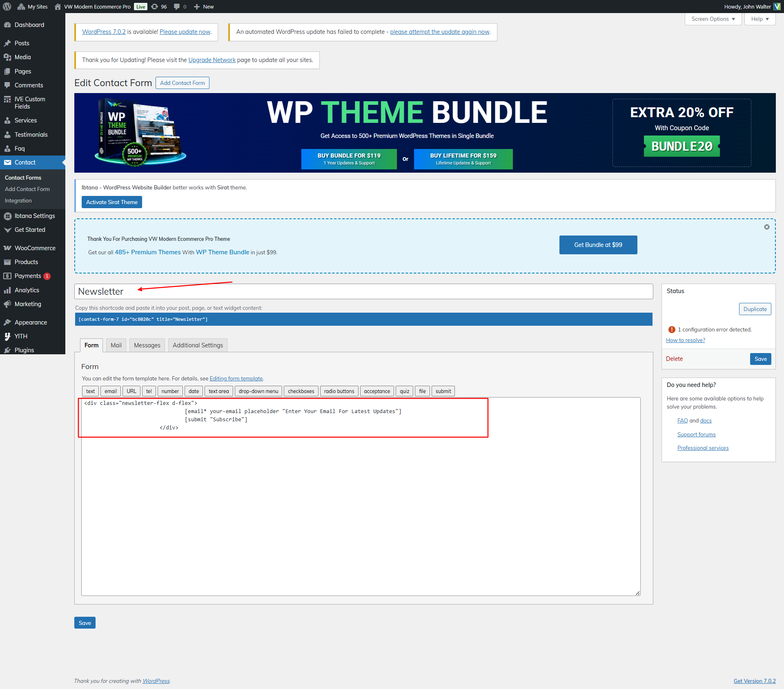Click the Get Started icon in sidebar

(x=7, y=230)
